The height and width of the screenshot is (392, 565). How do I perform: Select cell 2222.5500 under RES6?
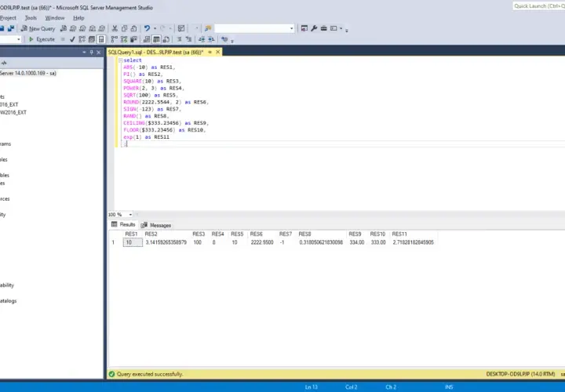coord(262,242)
